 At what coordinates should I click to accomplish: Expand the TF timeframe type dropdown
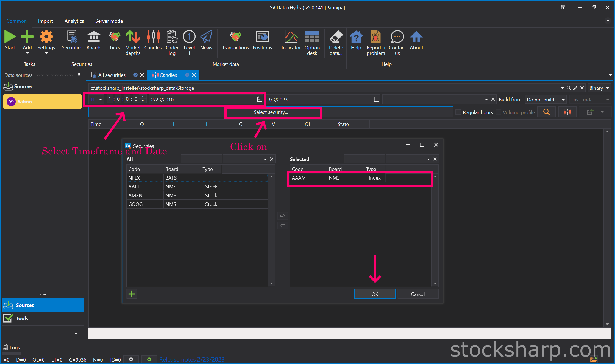click(96, 100)
